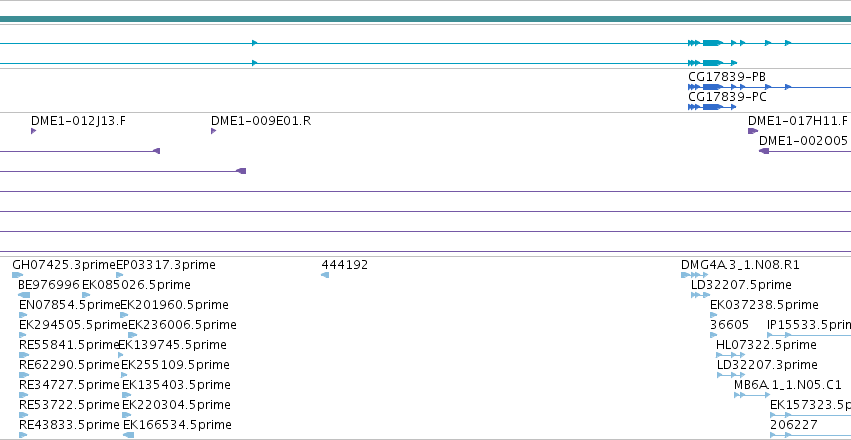Open the LD32207.5prime EST label
The height and width of the screenshot is (440, 851).
click(741, 285)
